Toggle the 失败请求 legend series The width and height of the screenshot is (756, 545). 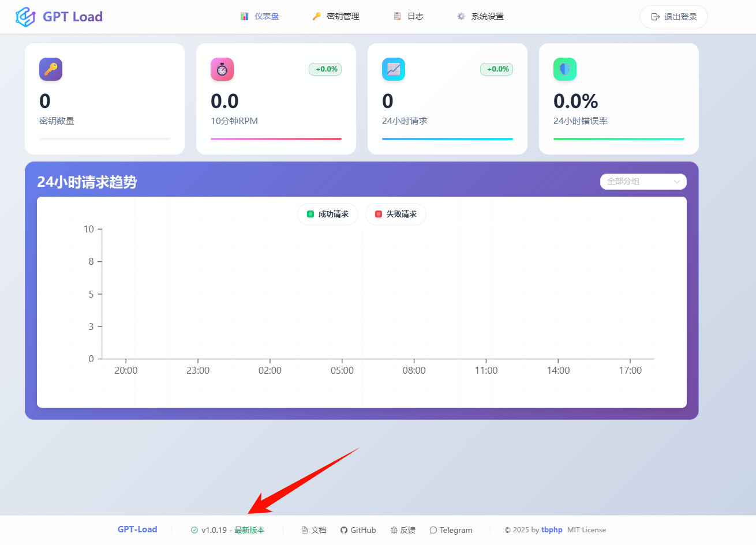(x=396, y=214)
